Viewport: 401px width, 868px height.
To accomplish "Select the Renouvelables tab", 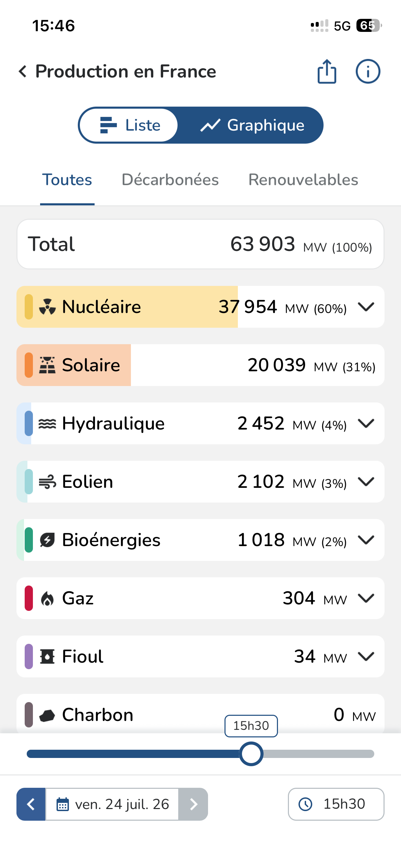I will coord(303,180).
